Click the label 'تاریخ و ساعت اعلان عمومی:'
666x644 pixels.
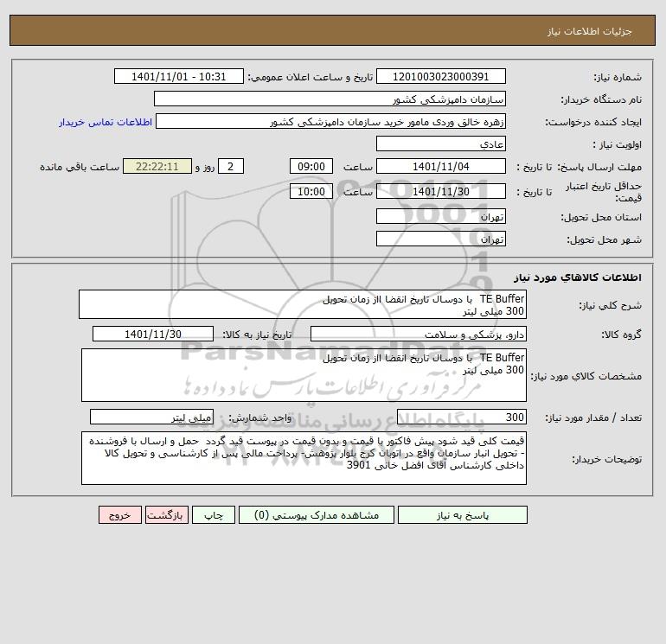(x=311, y=77)
